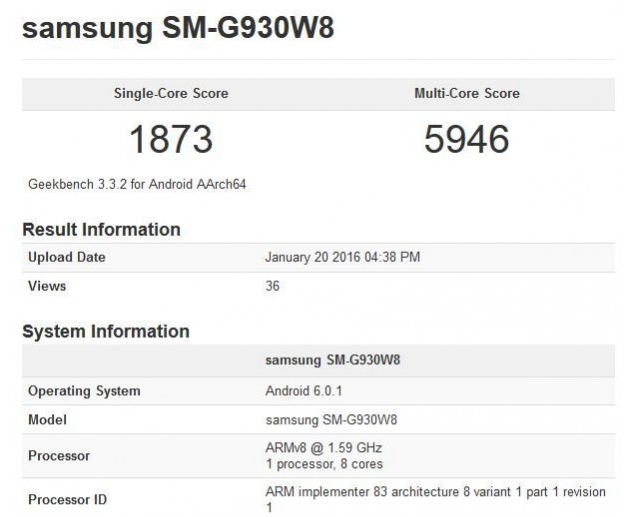This screenshot has width=639, height=517.
Task: Click the Processor row label
Action: (x=59, y=456)
